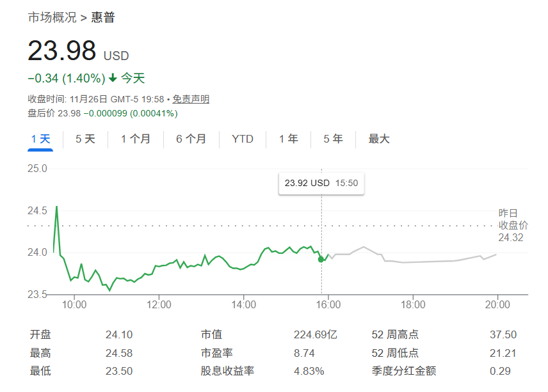Click the gray after-hours line near 18:00

point(413,262)
